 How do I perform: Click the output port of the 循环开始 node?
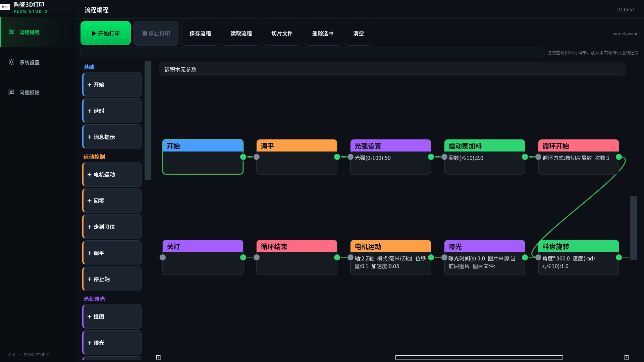pos(619,157)
